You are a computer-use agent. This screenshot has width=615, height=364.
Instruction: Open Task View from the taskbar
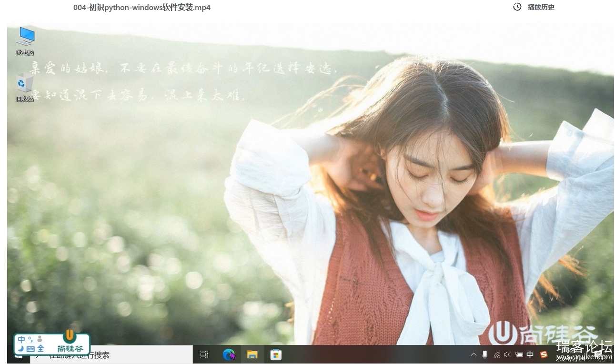pos(204,354)
